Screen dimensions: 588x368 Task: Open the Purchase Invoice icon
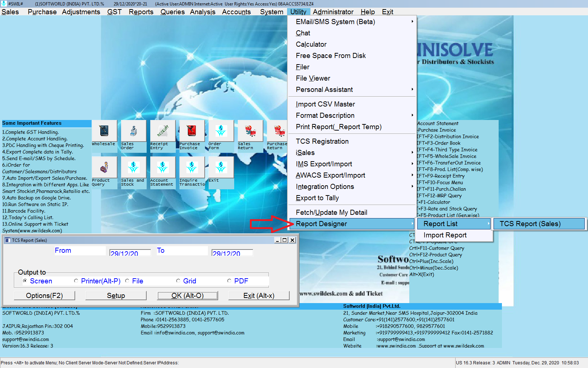point(192,131)
